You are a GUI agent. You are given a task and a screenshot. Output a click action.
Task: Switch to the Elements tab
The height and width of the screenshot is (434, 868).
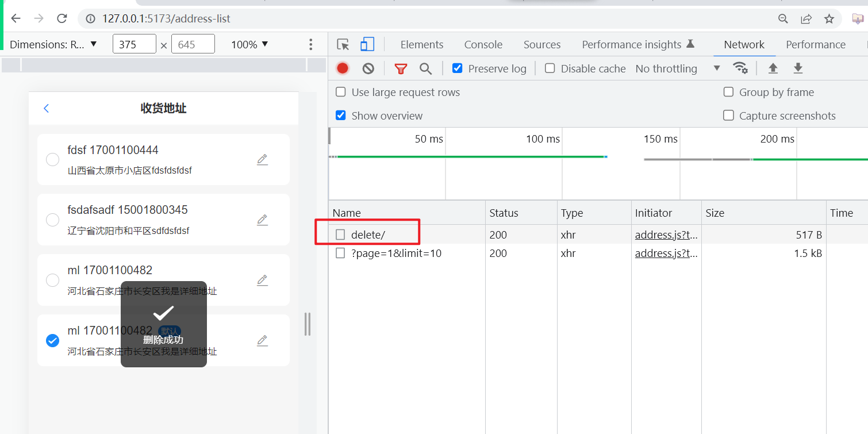coord(422,44)
